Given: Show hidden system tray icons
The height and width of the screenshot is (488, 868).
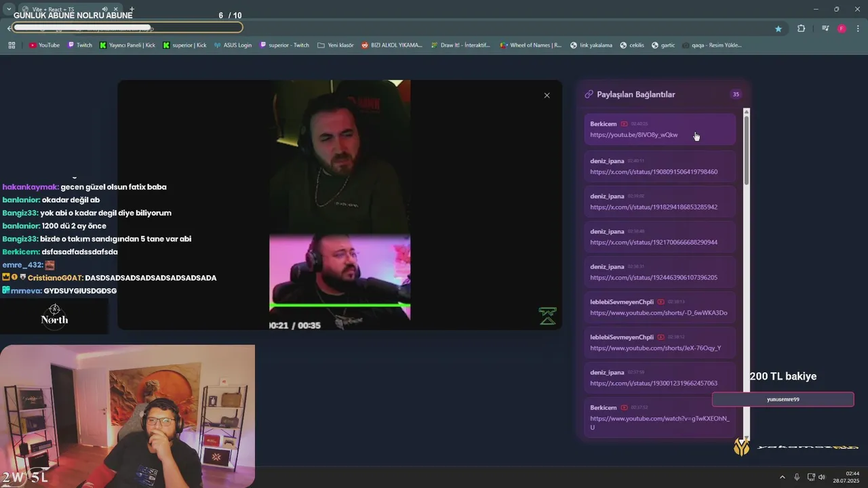Looking at the screenshot, I should (x=782, y=477).
